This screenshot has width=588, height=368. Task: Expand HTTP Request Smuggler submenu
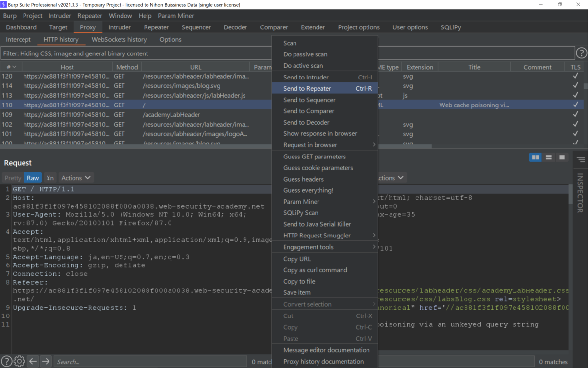pyautogui.click(x=325, y=236)
